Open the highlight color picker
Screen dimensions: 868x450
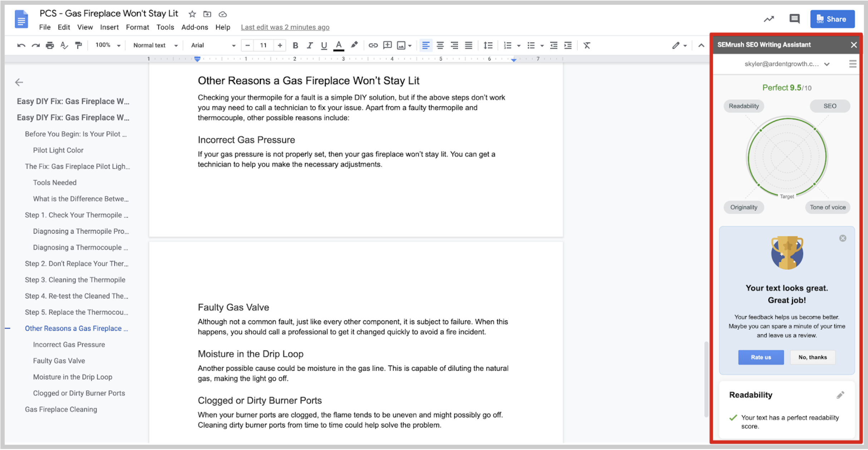tap(354, 45)
